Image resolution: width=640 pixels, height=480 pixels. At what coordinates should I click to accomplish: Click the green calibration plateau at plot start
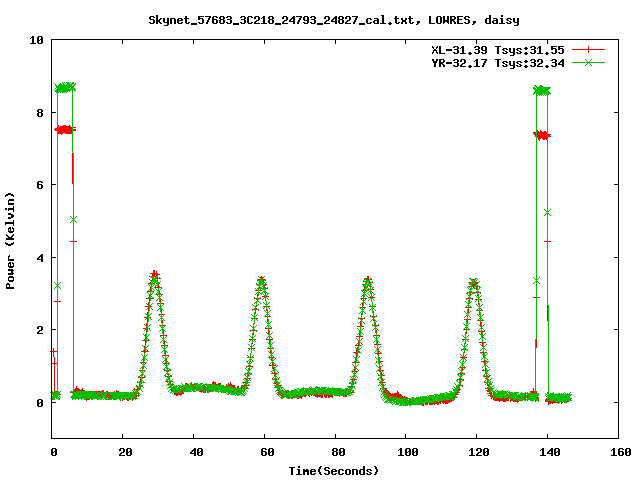[x=65, y=88]
